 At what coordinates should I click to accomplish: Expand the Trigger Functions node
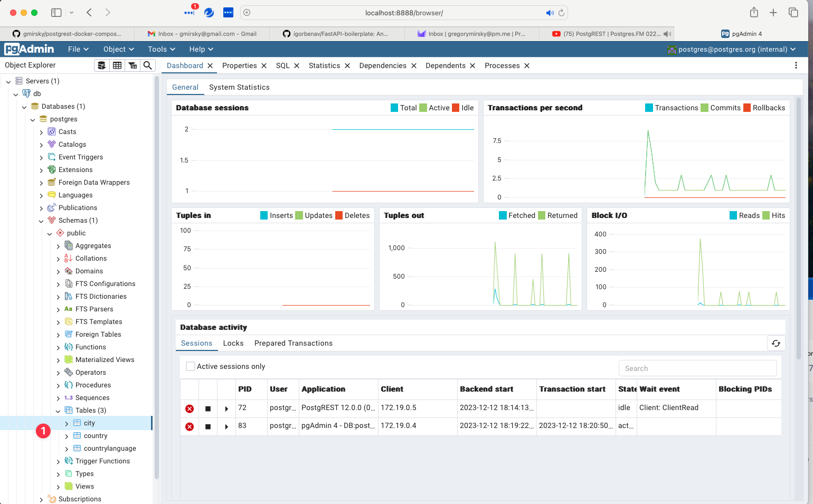58,461
